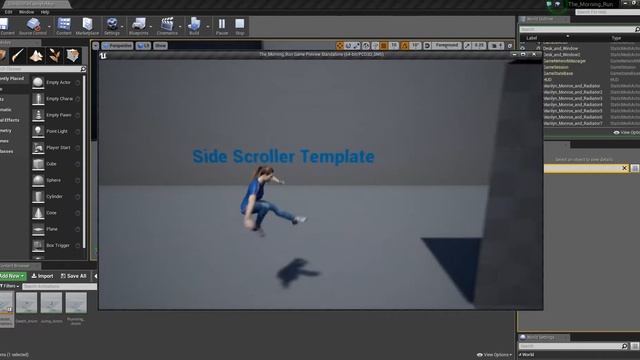Screen dimensions: 640x360
Task: Expand the Cinematics dropdown arrow
Action: [x=180, y=27]
